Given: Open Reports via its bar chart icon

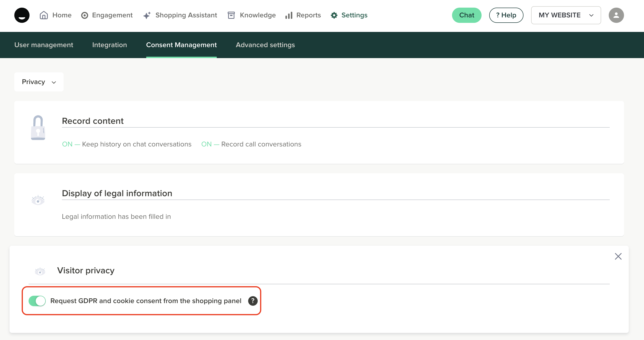Looking at the screenshot, I should pyautogui.click(x=289, y=15).
